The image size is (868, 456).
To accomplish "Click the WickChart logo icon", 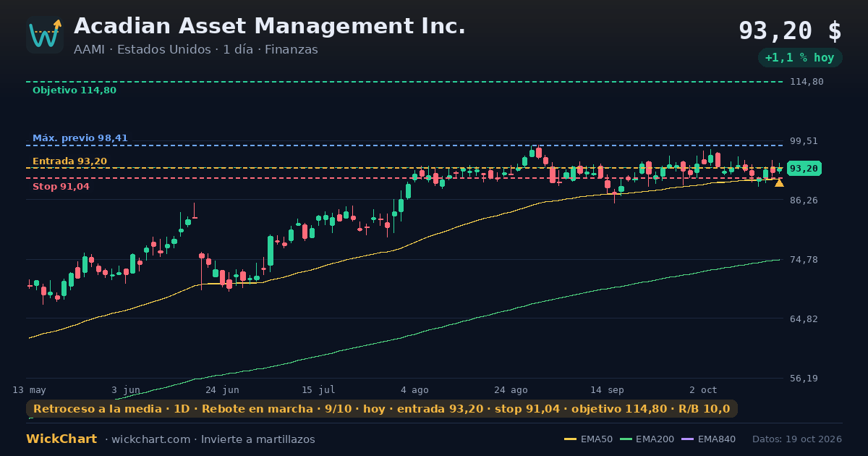I will 45,35.
